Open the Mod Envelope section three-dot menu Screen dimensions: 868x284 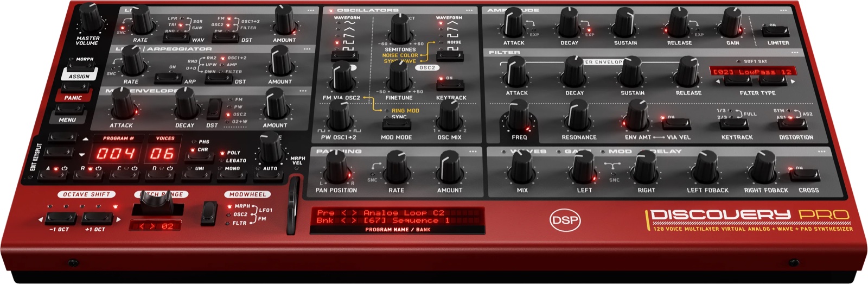[x=303, y=91]
